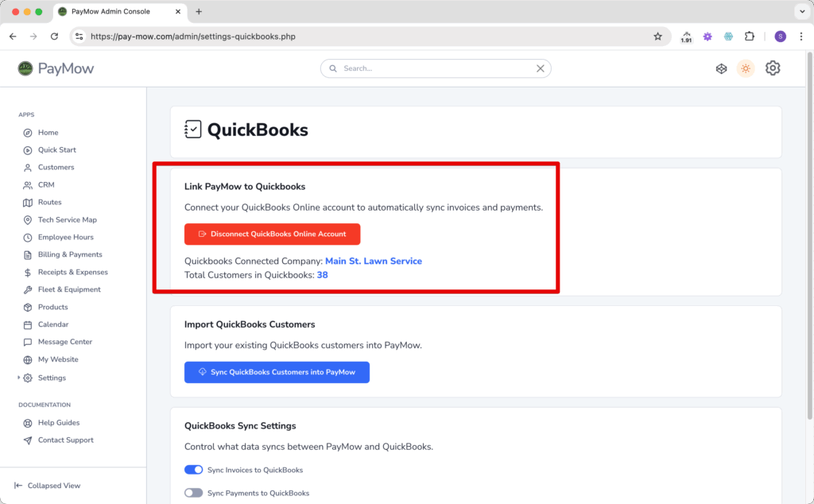Click the Fleet & Equipment wrench icon
The height and width of the screenshot is (504, 814).
click(x=28, y=289)
